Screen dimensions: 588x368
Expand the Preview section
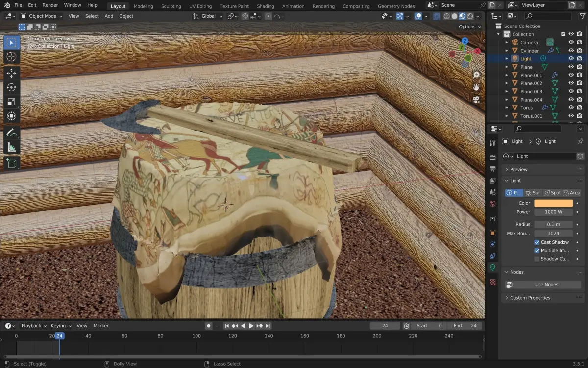518,169
